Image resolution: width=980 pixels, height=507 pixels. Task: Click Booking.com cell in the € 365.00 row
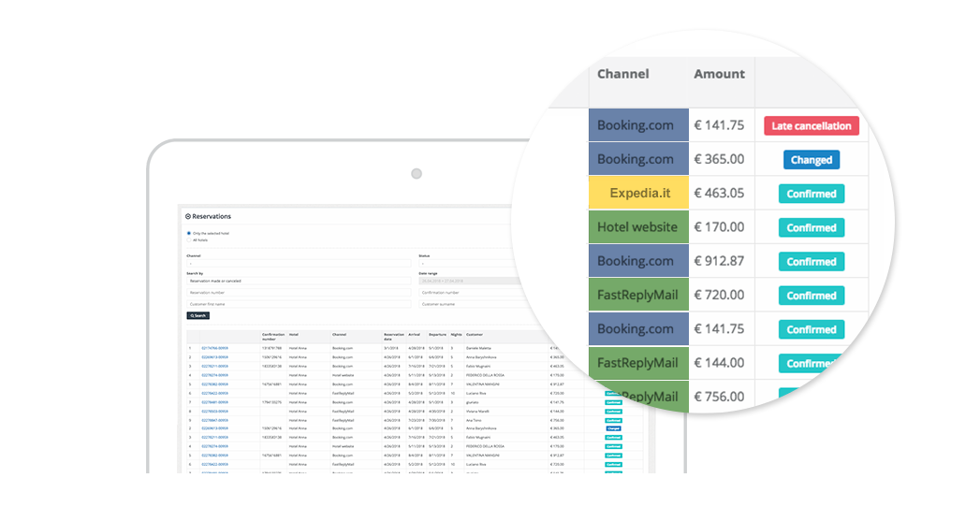638,159
